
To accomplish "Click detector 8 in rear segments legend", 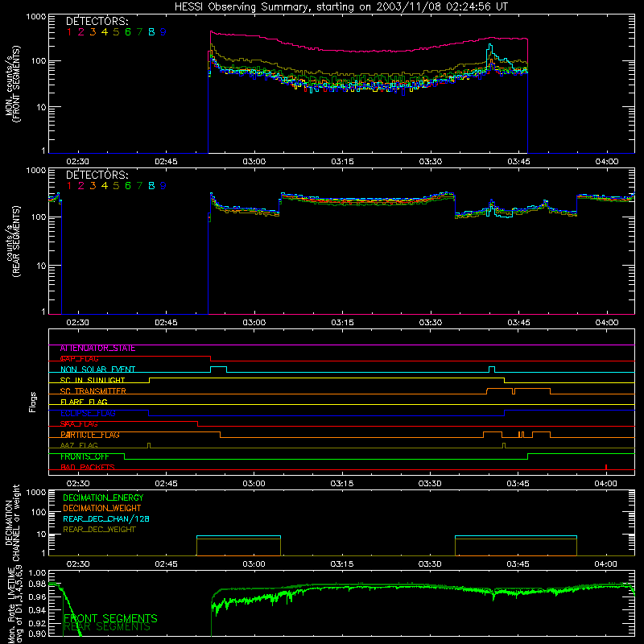I will click(151, 186).
